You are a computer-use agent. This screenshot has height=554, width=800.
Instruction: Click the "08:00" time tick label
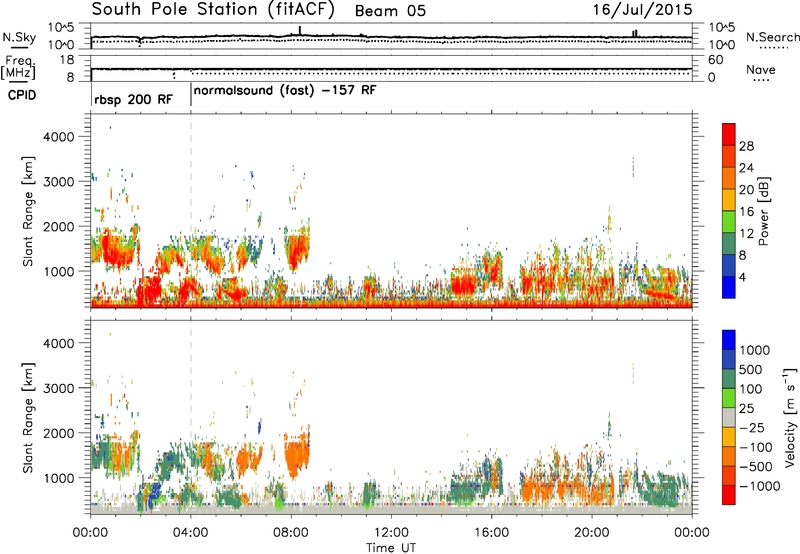pyautogui.click(x=291, y=533)
